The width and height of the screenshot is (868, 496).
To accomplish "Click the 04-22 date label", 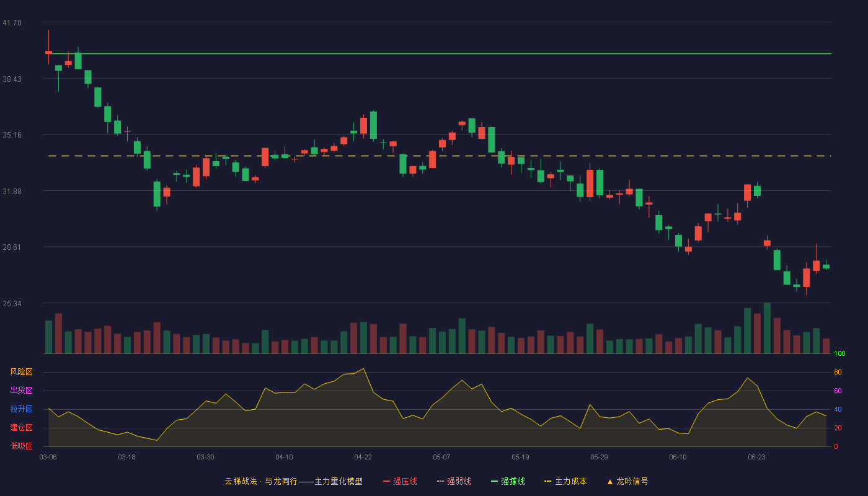I will point(363,457).
